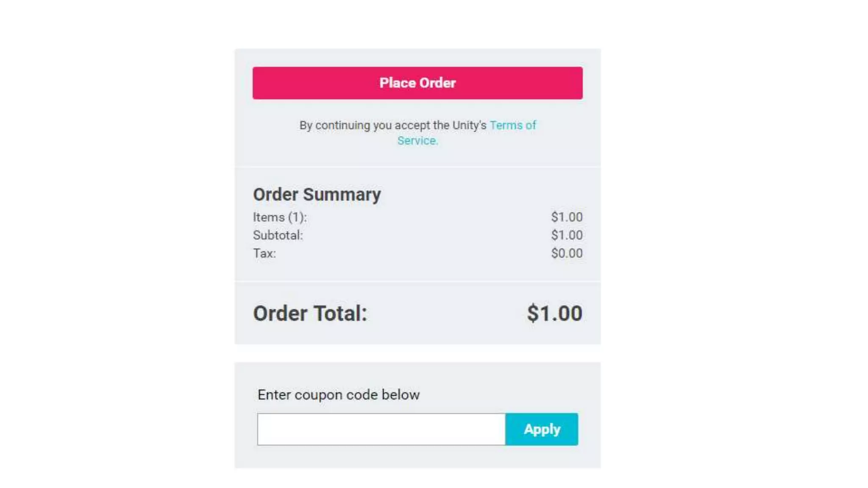Click the word 'Summary' in the heading
Screen dimensions: 868x488
342,194
